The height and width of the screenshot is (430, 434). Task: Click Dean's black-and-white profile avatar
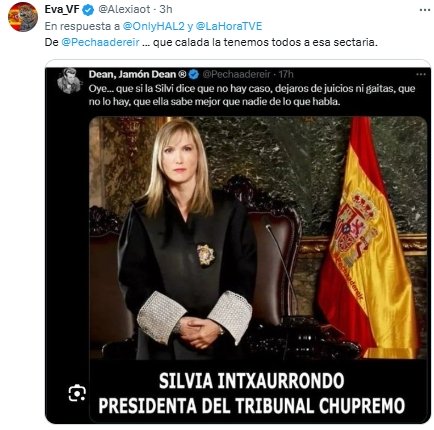(x=69, y=81)
